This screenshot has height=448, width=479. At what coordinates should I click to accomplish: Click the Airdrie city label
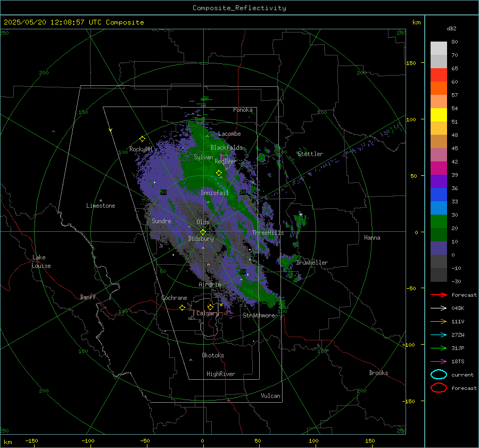click(210, 284)
